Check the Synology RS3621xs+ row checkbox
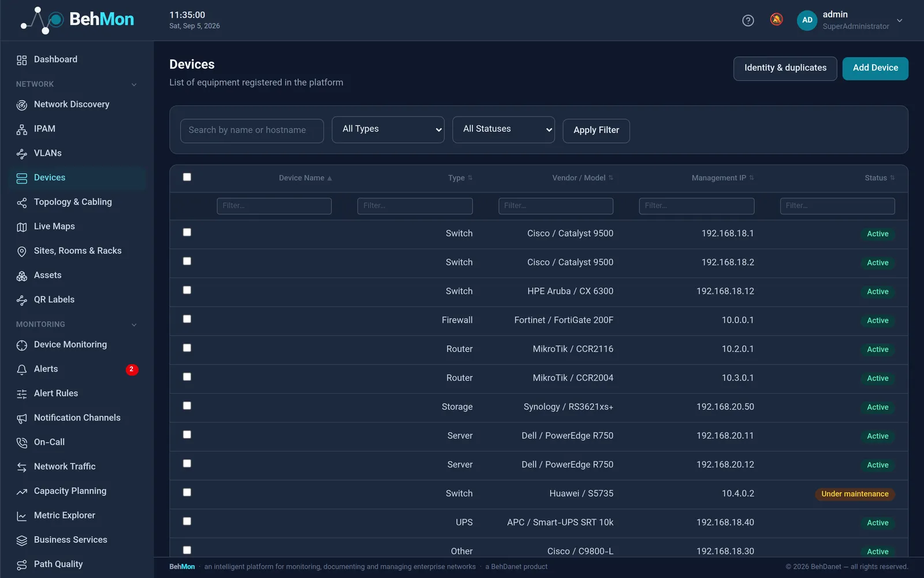 point(187,406)
